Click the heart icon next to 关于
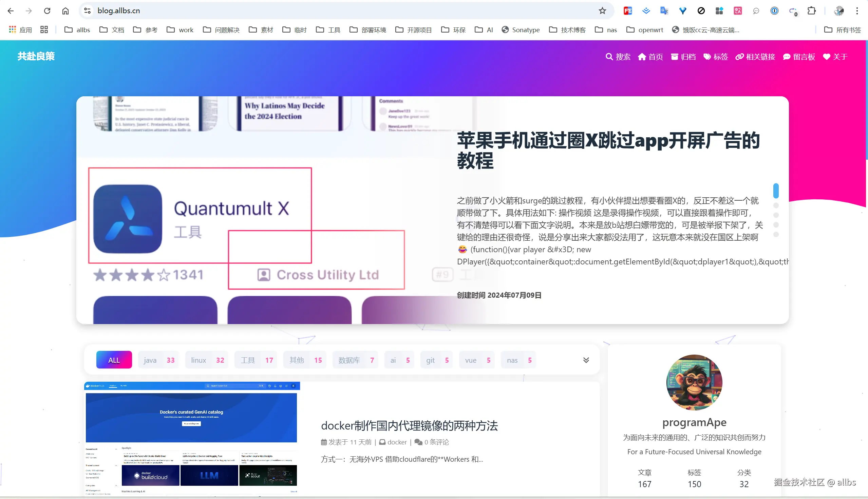This screenshot has height=499, width=868. click(x=826, y=57)
